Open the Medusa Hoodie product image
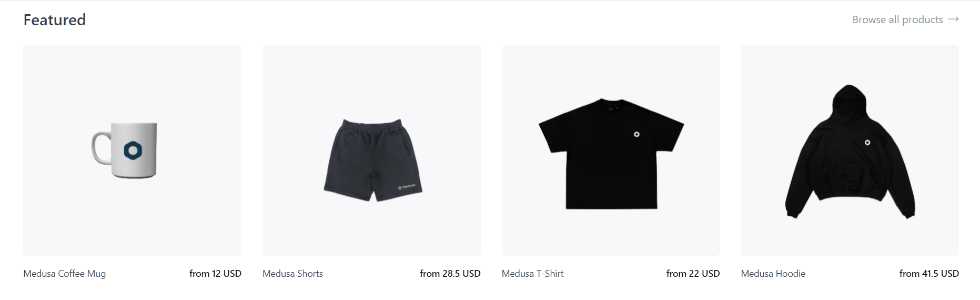 point(850,151)
